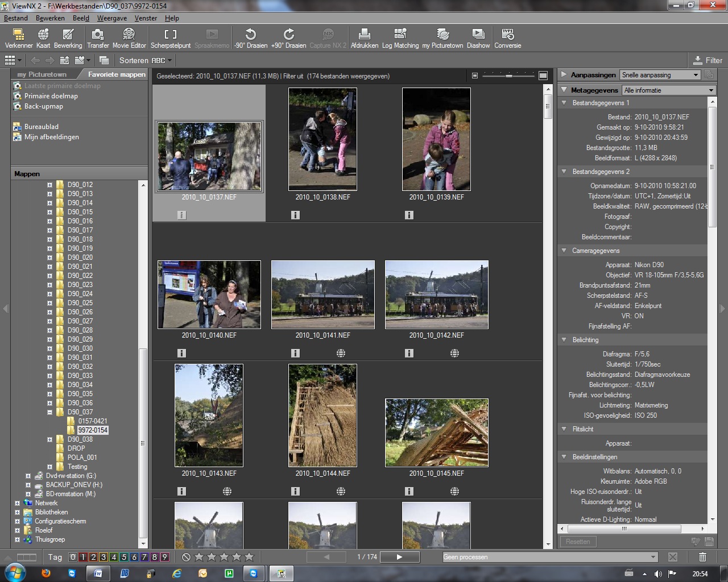Screen dimensions: 728x582
Task: Collapse the Cameragegevens section
Action: coord(564,251)
